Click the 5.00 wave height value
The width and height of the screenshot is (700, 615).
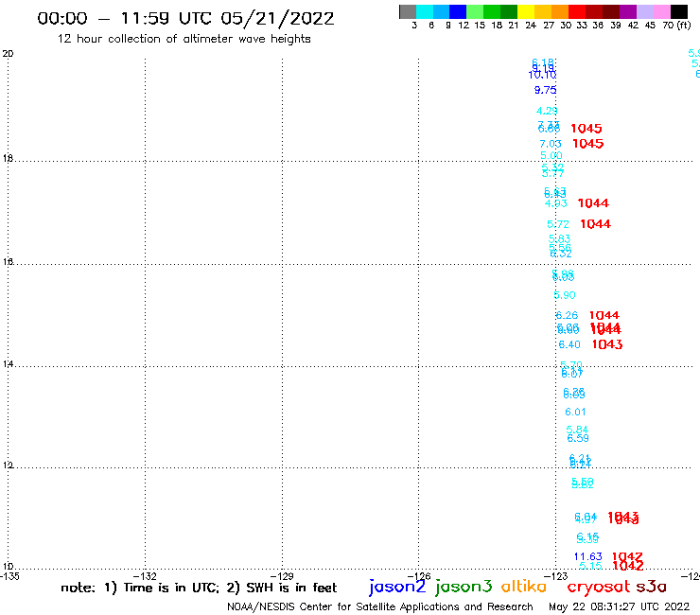point(551,155)
